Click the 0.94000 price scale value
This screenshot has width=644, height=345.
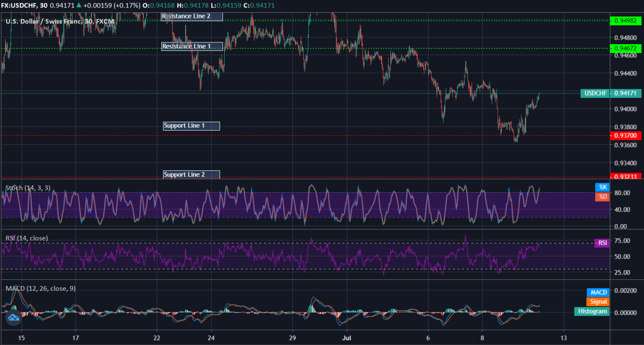click(x=625, y=109)
